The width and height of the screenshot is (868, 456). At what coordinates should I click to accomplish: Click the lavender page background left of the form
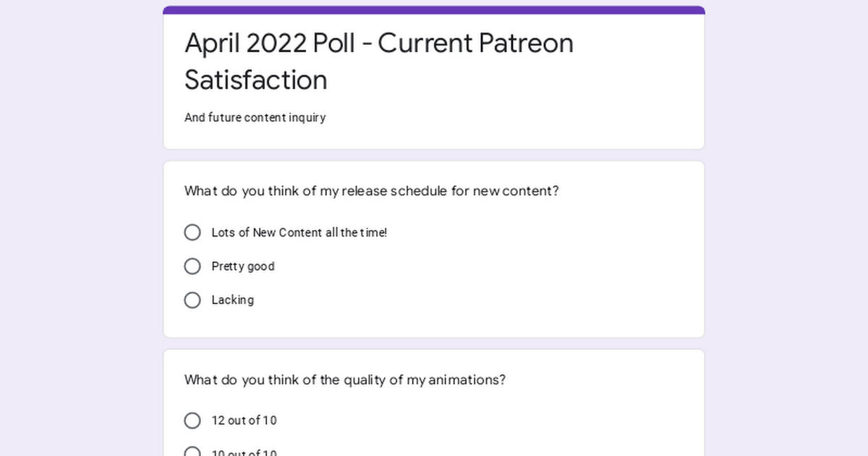coord(81,228)
